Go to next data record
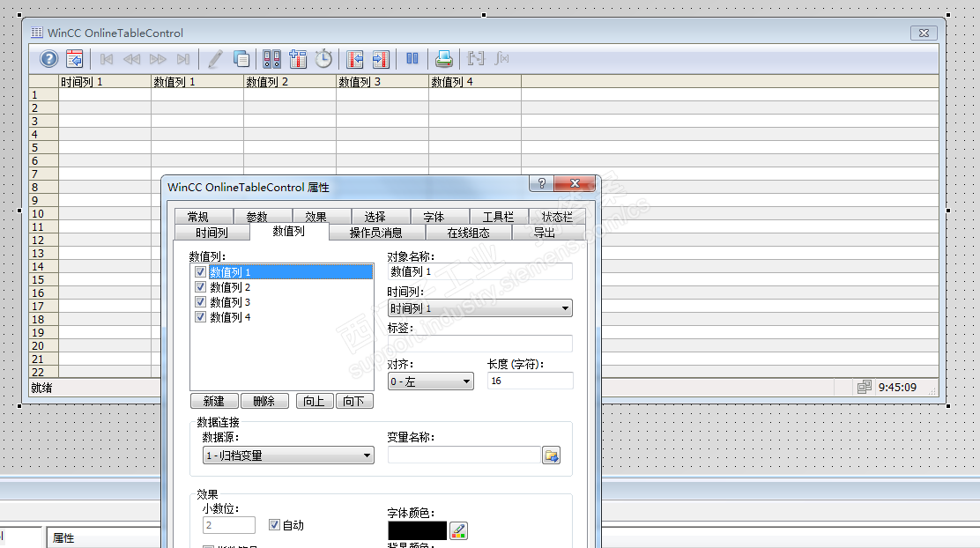 pos(158,59)
